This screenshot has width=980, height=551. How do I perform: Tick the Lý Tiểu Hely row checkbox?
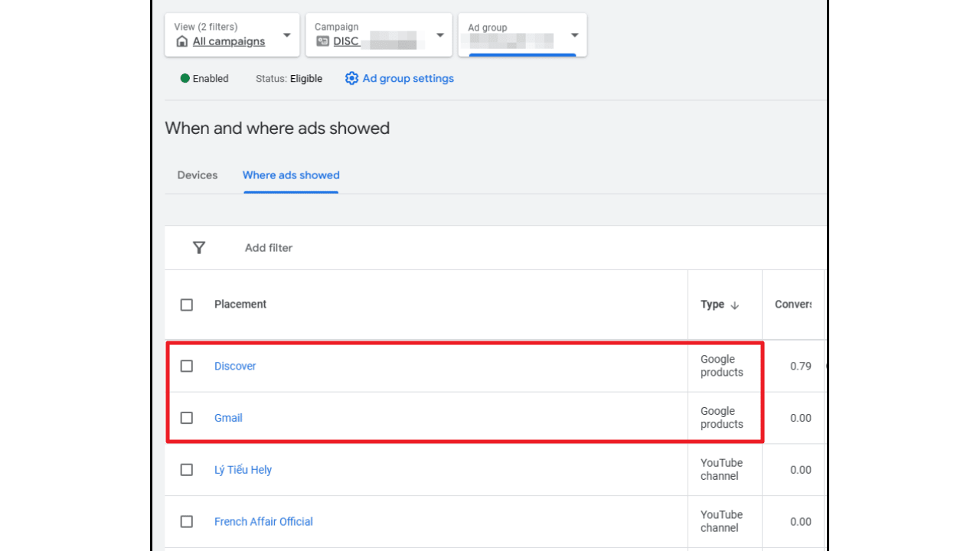187,470
